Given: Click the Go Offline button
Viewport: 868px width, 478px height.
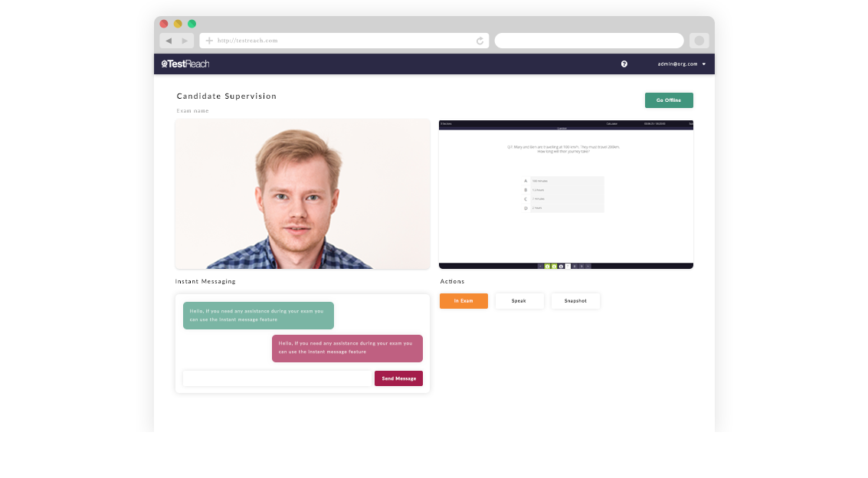Looking at the screenshot, I should tap(669, 100).
